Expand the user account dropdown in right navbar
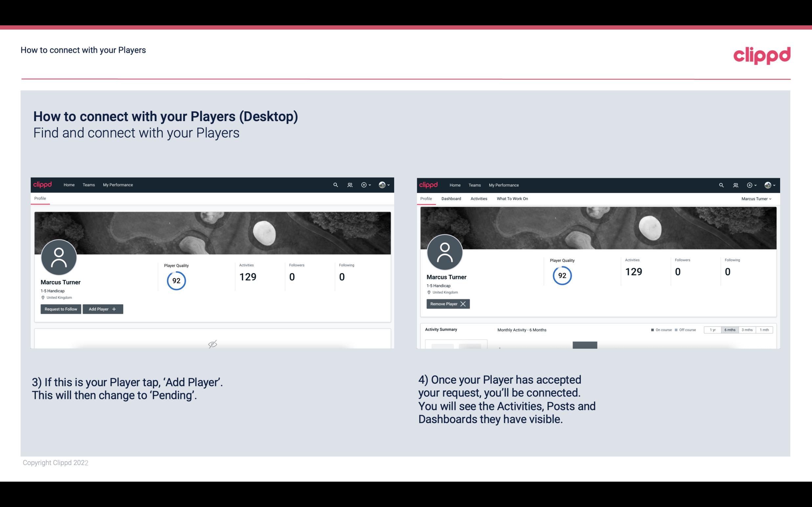Screen dimensions: 812x507 click(x=769, y=184)
